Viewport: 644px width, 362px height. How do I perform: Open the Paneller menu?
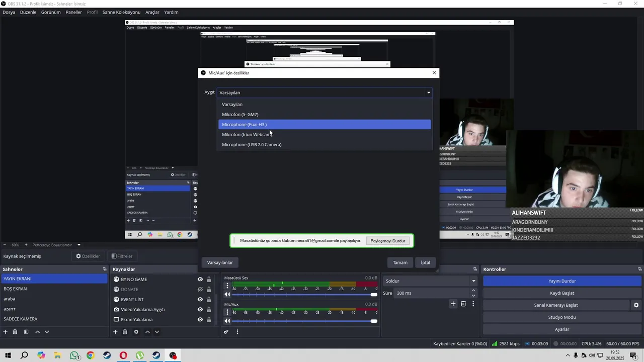pos(73,12)
